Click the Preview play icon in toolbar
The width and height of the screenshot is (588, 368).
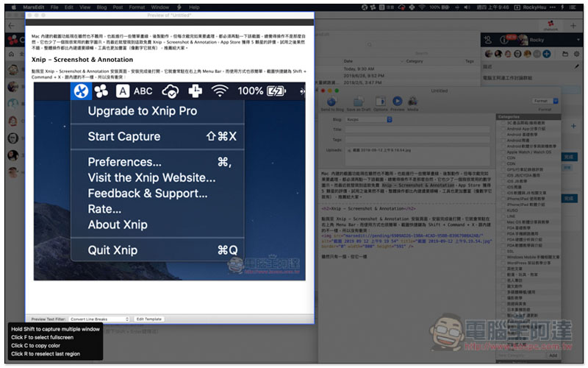click(x=397, y=102)
